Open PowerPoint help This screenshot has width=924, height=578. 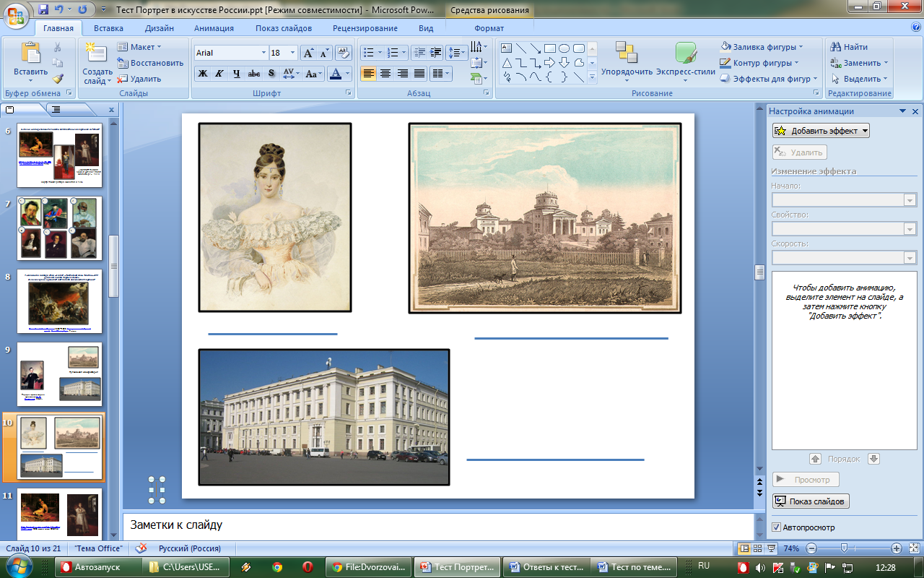[915, 27]
